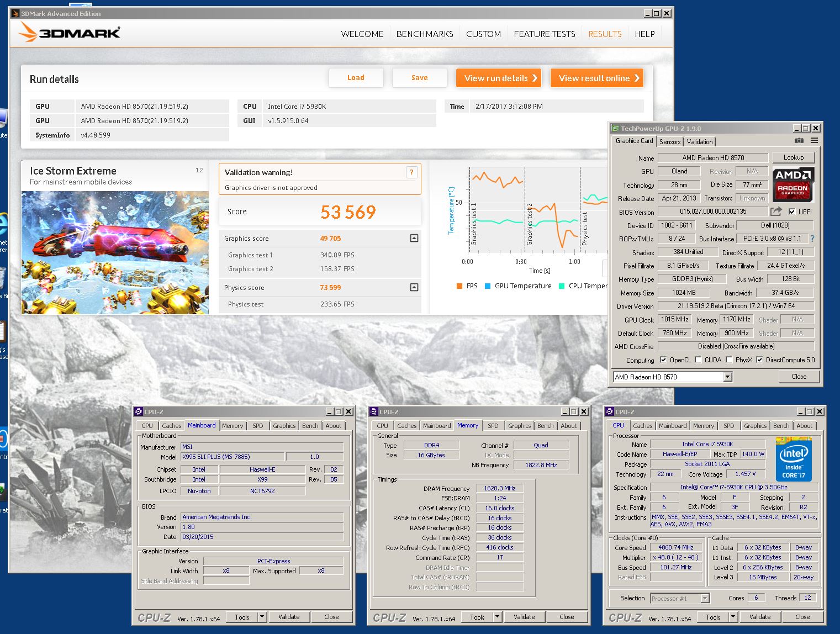This screenshot has height=634, width=840.
Task: Collapse the Physics score section
Action: pos(414,287)
